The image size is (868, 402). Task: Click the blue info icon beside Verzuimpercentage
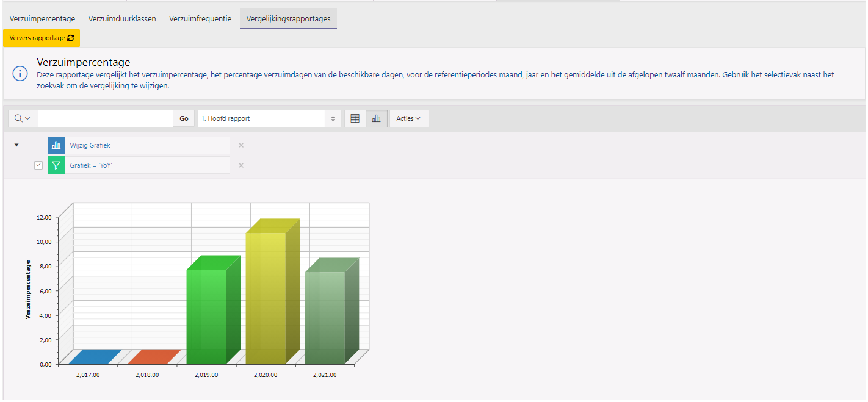pos(20,74)
